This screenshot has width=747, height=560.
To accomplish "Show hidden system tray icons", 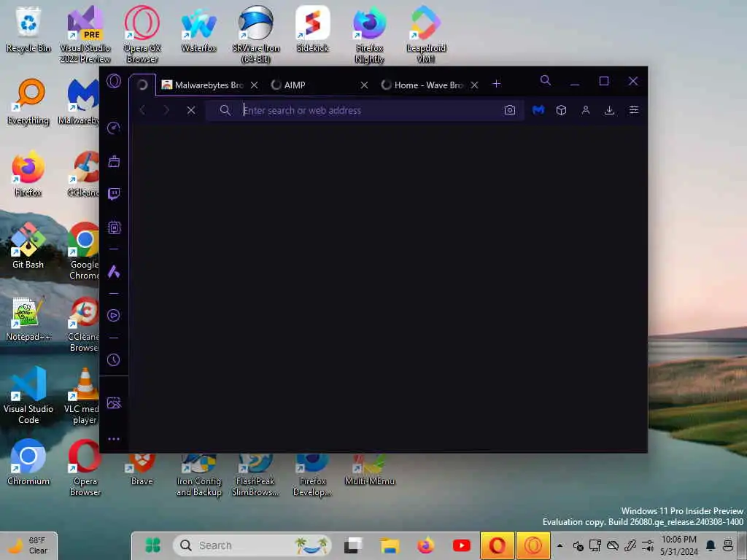I will pos(560,545).
